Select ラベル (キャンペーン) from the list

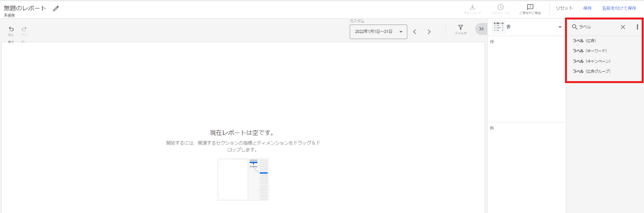tap(591, 61)
